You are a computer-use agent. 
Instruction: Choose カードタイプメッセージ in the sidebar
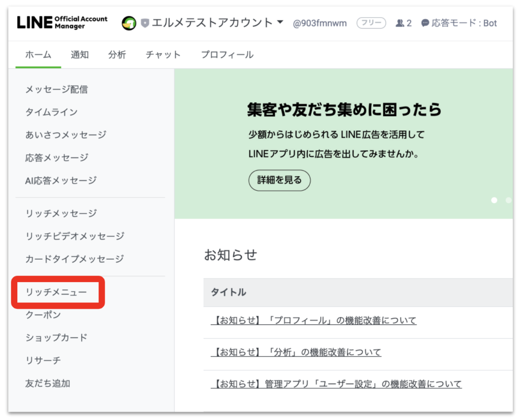click(75, 259)
